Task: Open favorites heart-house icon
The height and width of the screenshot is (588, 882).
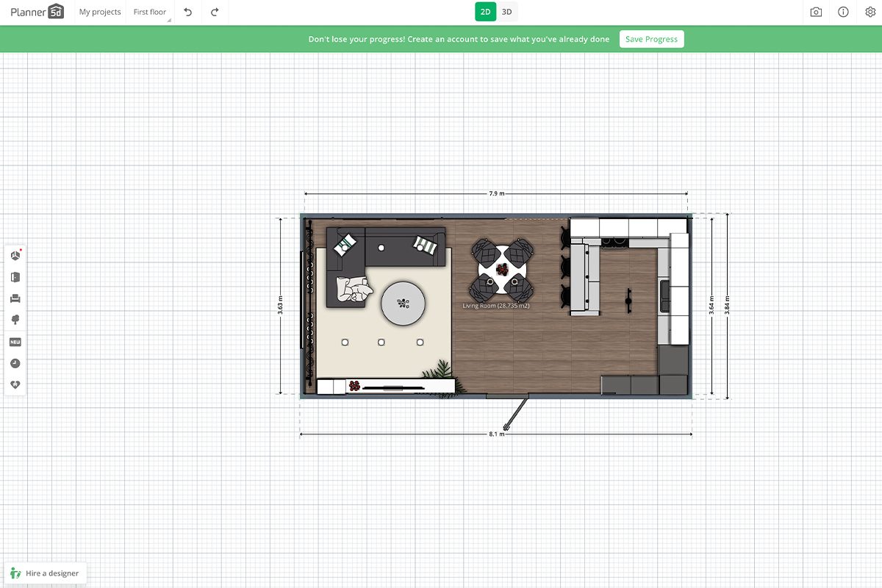Action: [x=15, y=384]
